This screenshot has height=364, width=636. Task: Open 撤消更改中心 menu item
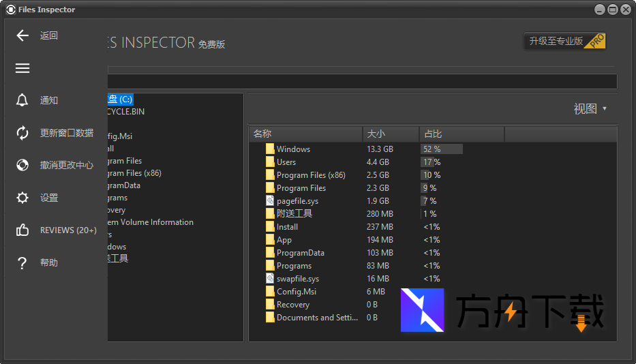coord(67,165)
